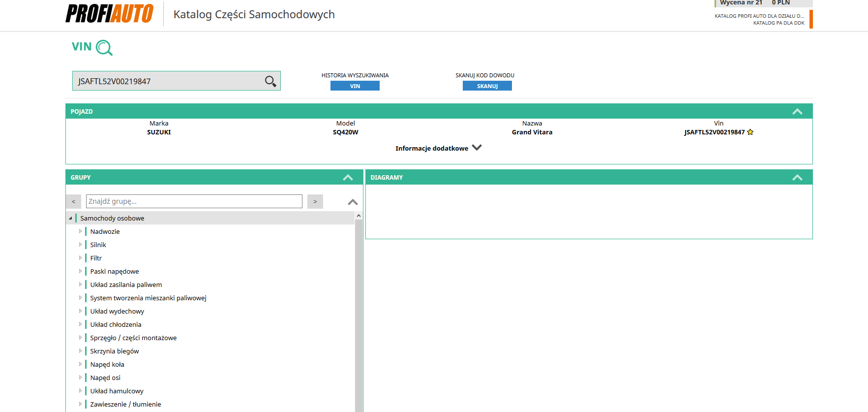
Task: Expand Informacje dodatkowe section
Action: (x=438, y=148)
